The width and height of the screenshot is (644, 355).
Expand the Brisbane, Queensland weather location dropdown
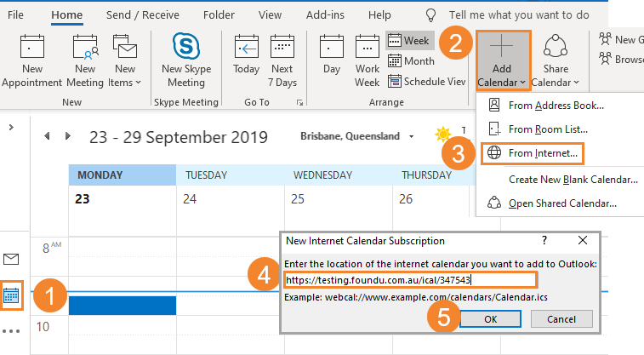(412, 136)
